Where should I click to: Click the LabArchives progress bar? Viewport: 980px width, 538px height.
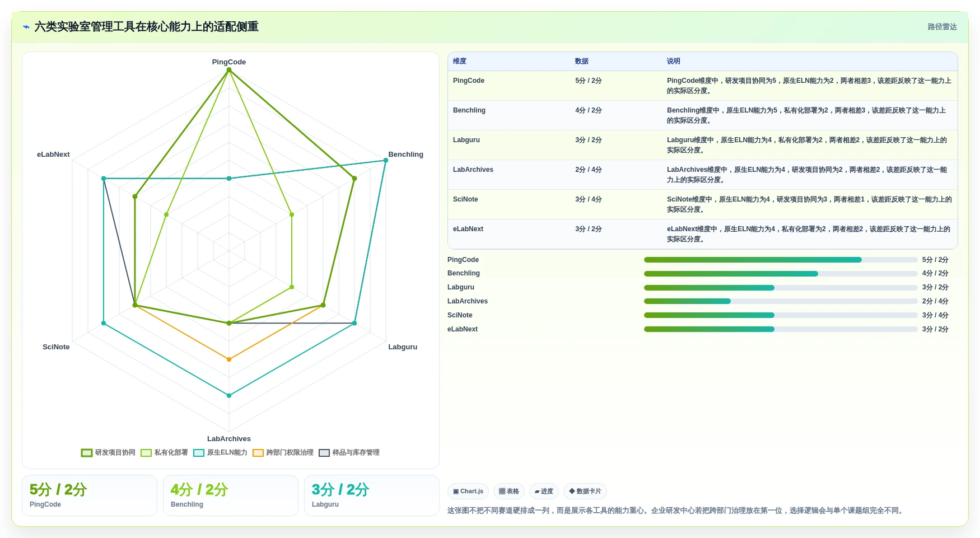781,301
